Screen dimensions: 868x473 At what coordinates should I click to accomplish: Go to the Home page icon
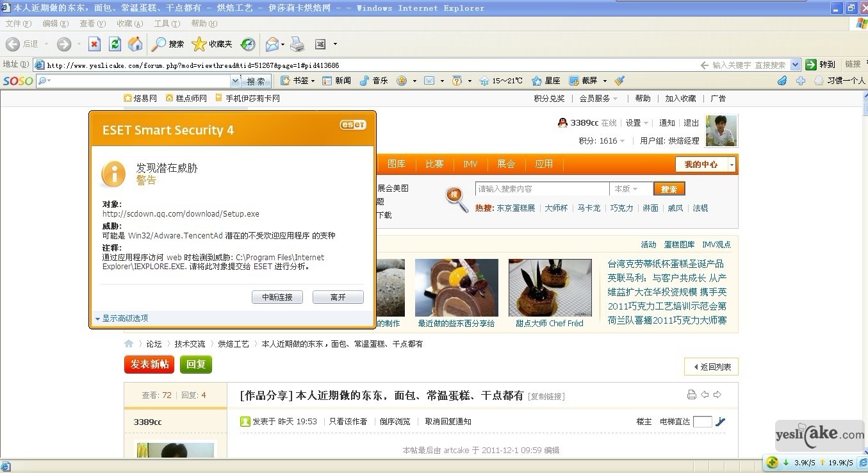[x=135, y=44]
